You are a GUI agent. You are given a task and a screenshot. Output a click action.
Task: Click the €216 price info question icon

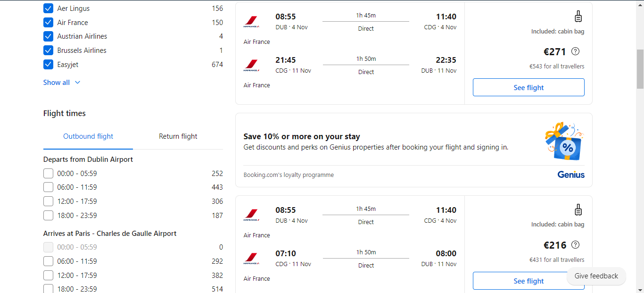[x=575, y=245]
